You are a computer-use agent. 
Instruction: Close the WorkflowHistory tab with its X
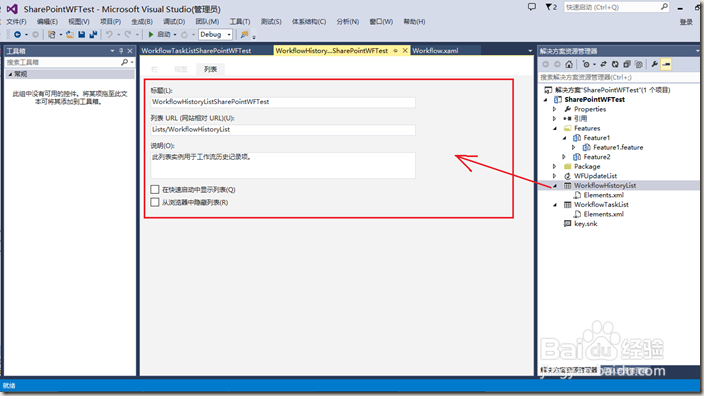coord(405,51)
